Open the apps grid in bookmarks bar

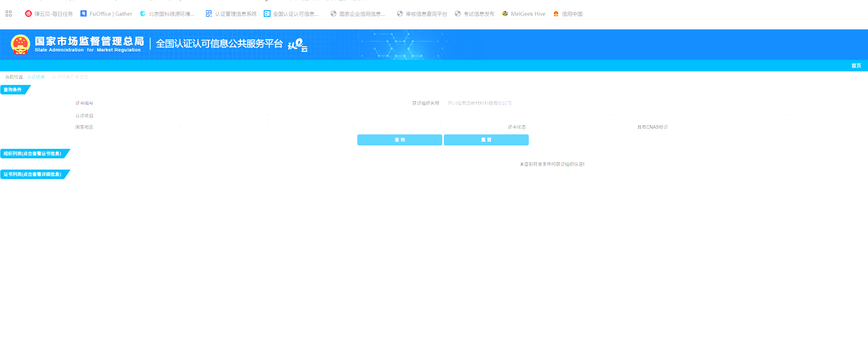(9, 14)
